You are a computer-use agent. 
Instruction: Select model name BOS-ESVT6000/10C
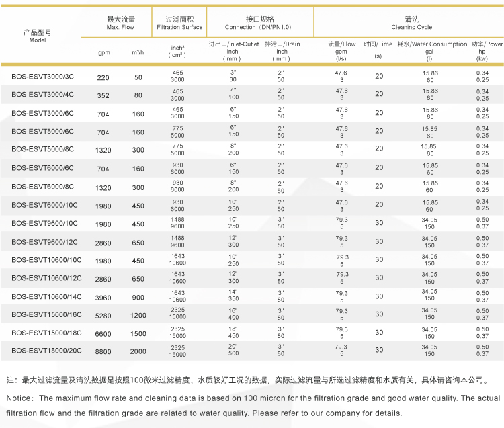click(x=44, y=205)
